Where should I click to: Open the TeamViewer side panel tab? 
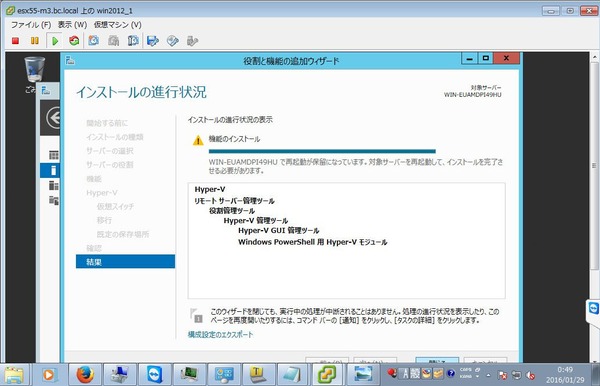593,309
